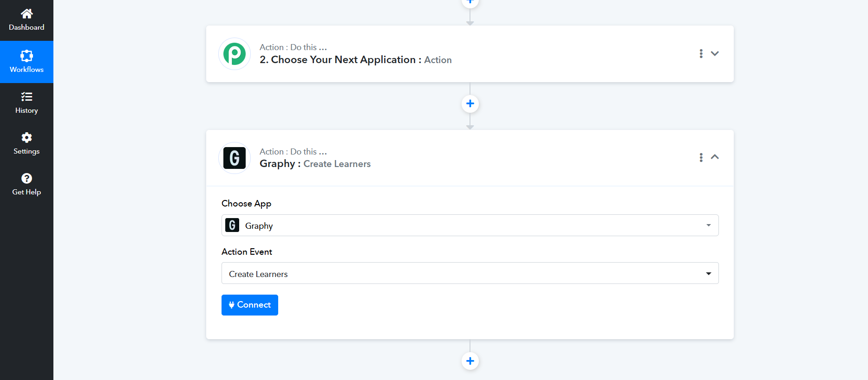Expand the Choose Your Next Application step
Image resolution: width=868 pixels, height=380 pixels.
(715, 54)
